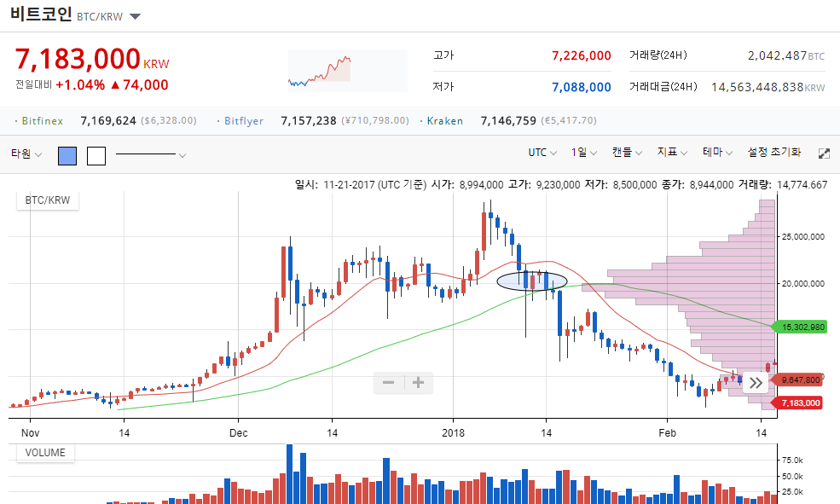840x504 pixels.
Task: Click the 비트코인 page title
Action: [41, 14]
